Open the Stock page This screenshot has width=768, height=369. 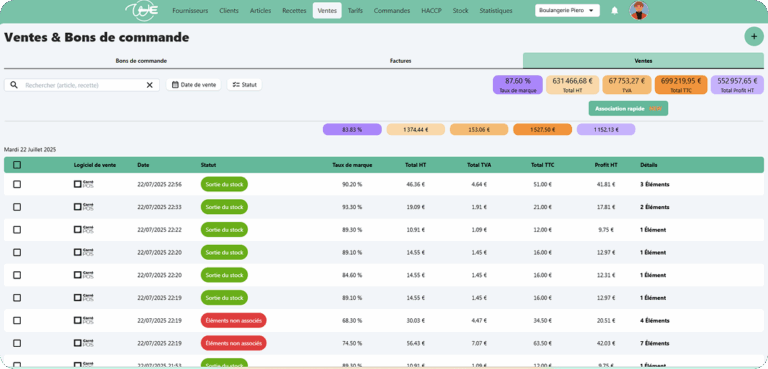pos(460,11)
